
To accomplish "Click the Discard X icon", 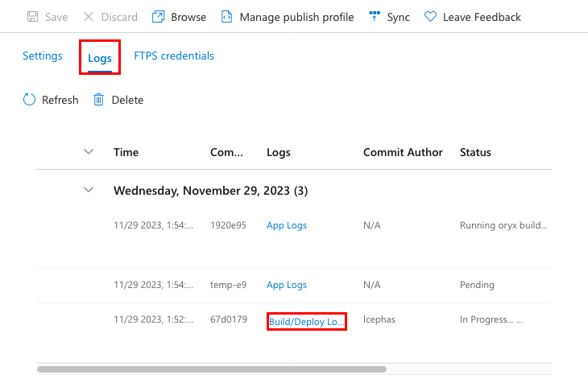I will coord(89,17).
